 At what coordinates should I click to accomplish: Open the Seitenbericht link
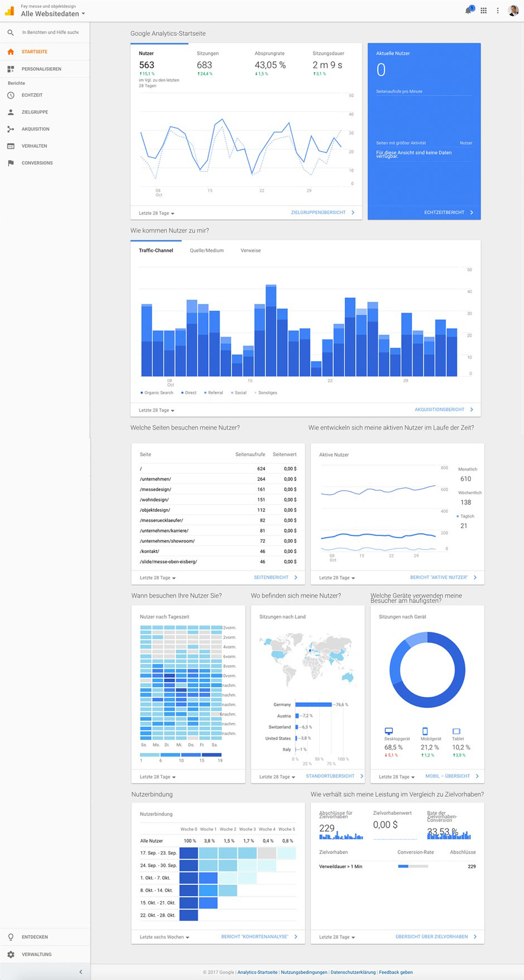pos(276,577)
